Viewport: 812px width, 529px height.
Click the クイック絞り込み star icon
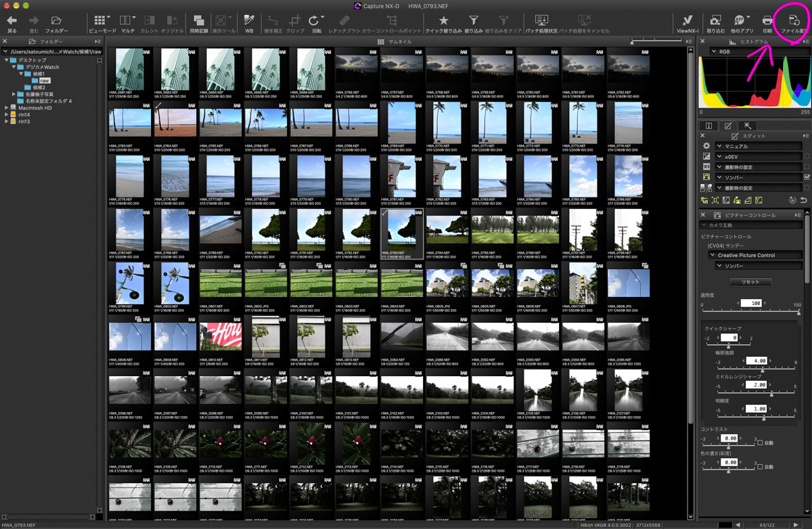tap(443, 20)
